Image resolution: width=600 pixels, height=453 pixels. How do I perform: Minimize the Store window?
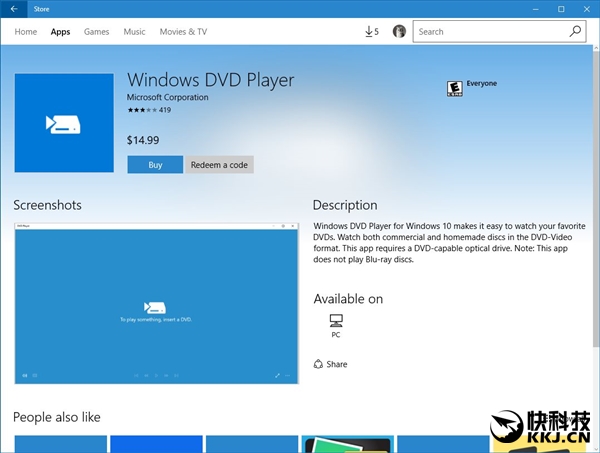(x=536, y=9)
